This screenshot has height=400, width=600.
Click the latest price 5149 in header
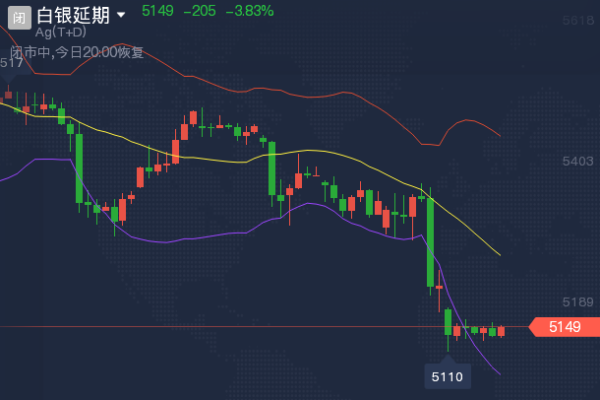coord(157,11)
